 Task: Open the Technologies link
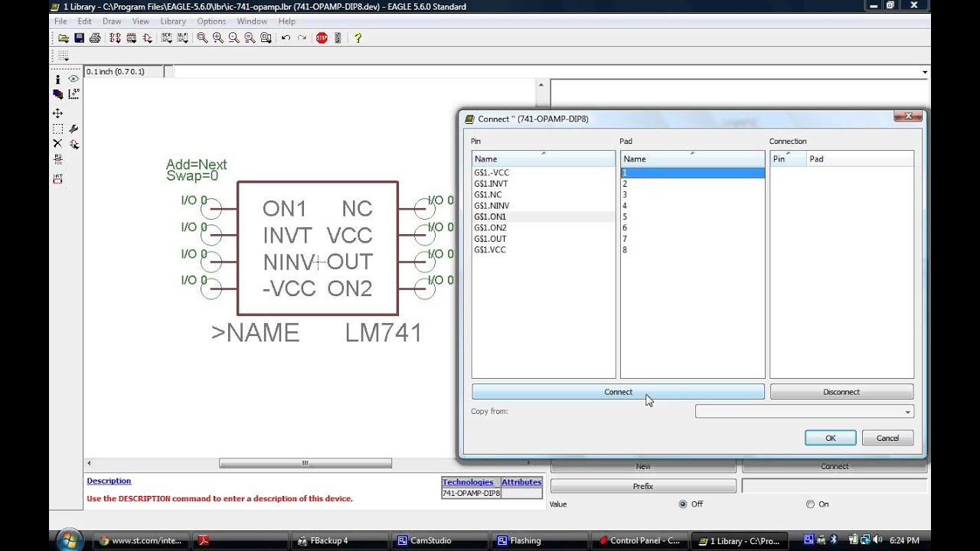[468, 482]
